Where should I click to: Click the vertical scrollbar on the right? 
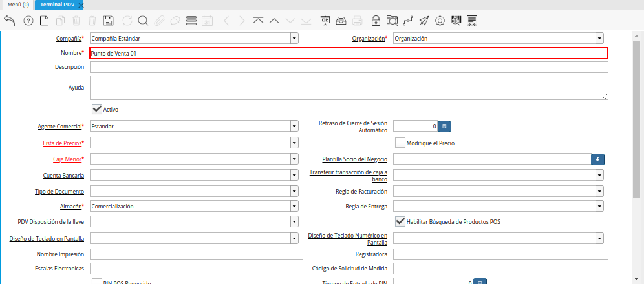point(636,117)
